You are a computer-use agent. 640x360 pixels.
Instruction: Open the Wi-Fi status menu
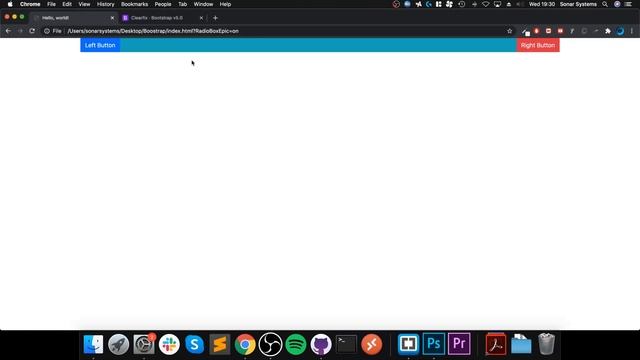[x=485, y=4]
